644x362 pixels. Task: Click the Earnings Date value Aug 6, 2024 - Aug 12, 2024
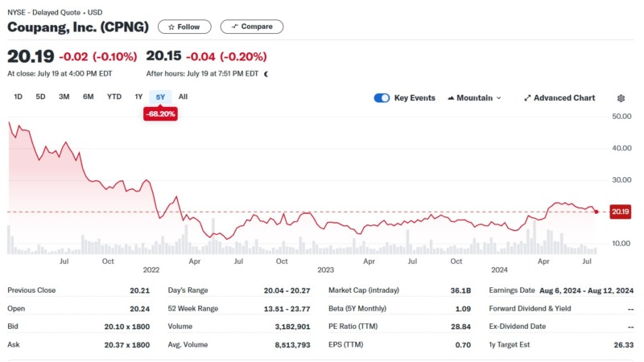coord(587,290)
